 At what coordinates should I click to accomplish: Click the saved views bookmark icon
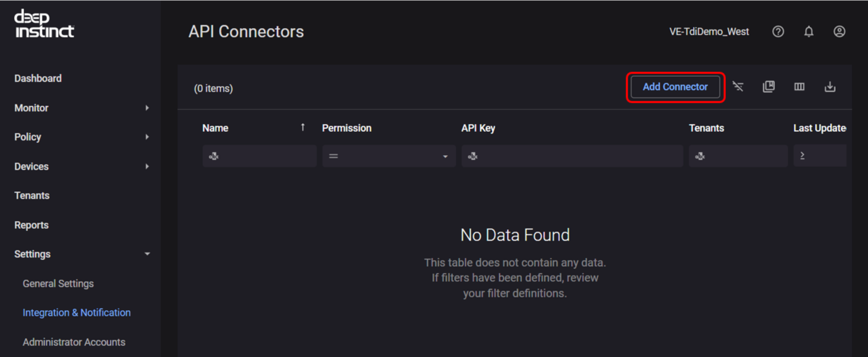(768, 87)
